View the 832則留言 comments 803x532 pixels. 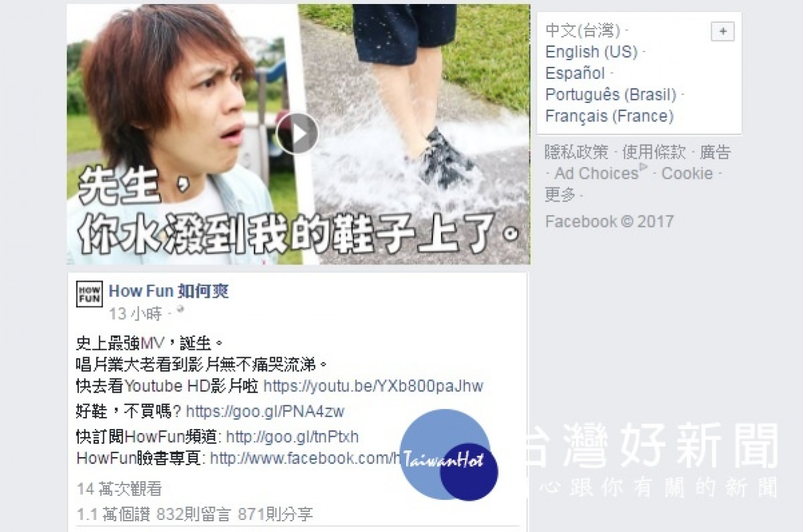pos(194,515)
